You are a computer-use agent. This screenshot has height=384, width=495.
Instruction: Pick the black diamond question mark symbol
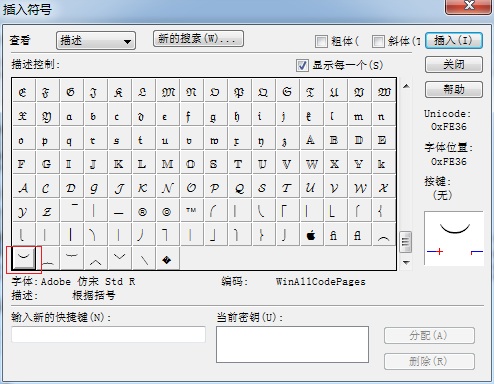click(x=167, y=259)
